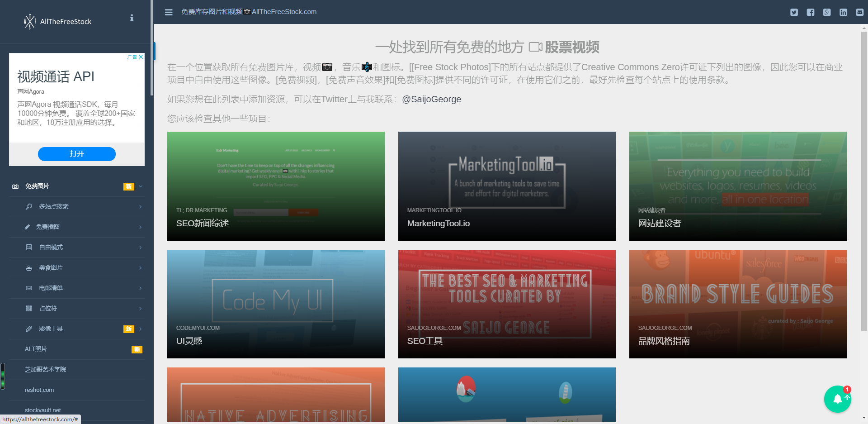Toggle the hamburger menu in top bar

click(169, 12)
